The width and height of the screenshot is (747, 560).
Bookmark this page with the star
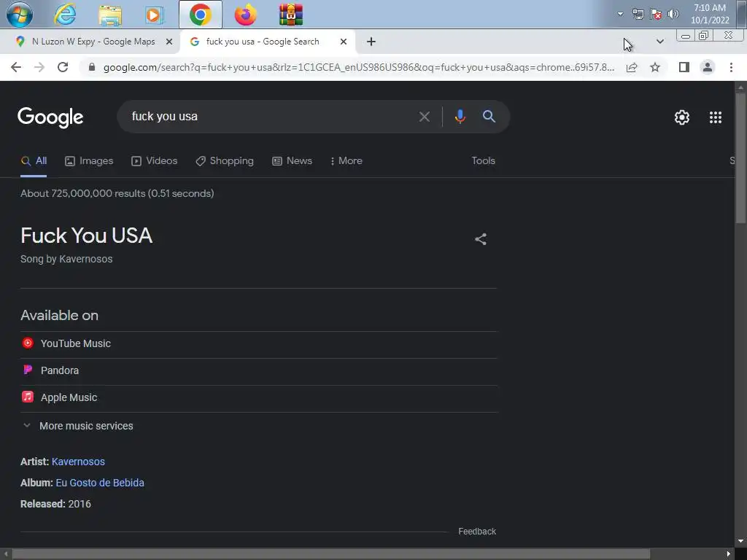point(655,67)
